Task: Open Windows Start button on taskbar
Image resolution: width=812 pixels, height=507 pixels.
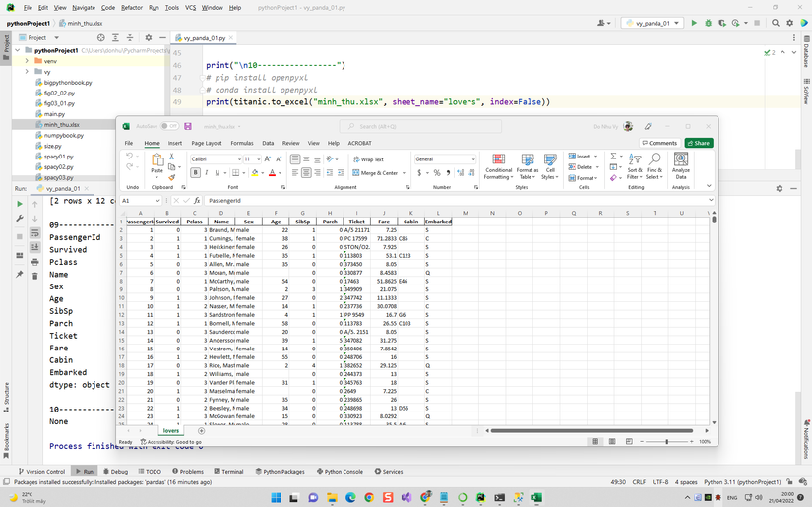Action: tap(276, 498)
